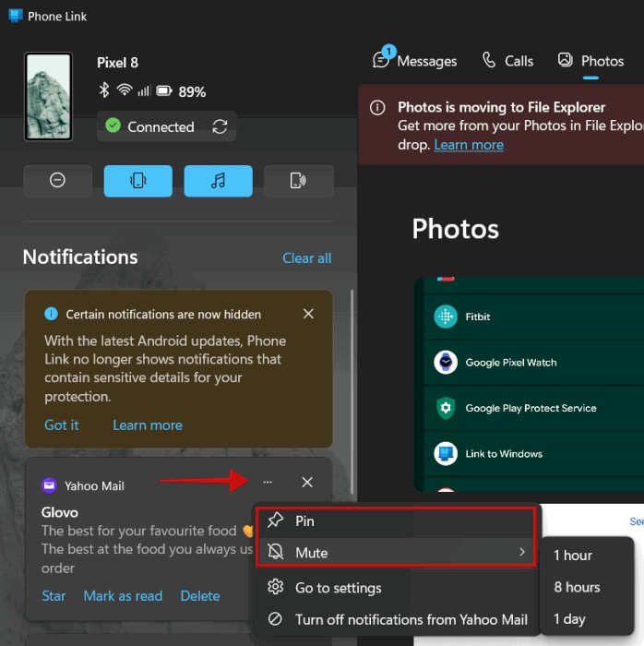644x646 pixels.
Task: Close the Yahoo Mail notification
Action: pos(307,483)
